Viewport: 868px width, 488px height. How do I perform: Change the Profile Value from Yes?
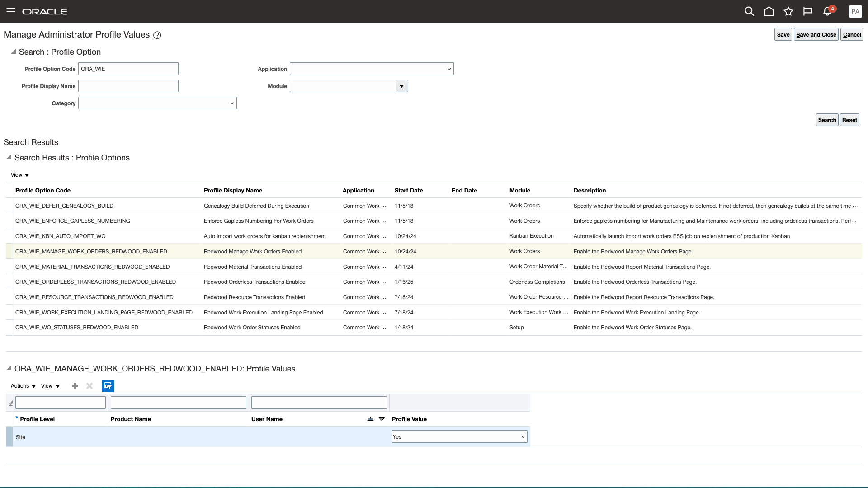[x=459, y=436]
